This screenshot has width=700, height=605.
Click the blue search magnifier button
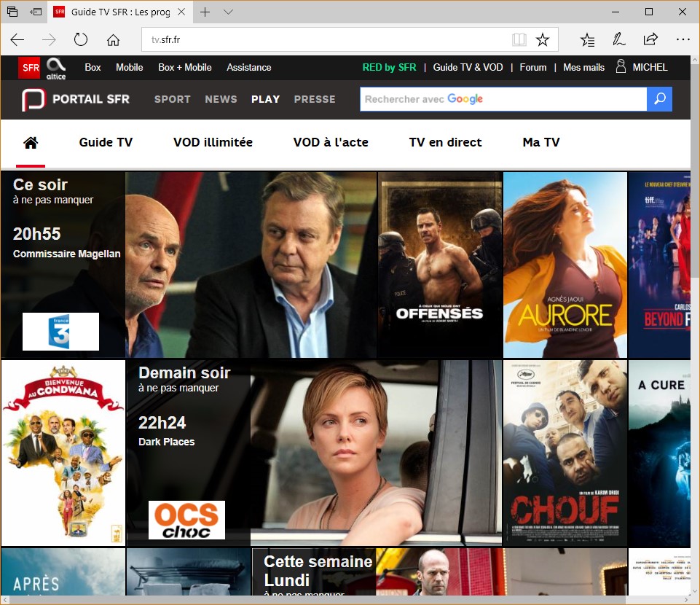tap(659, 98)
